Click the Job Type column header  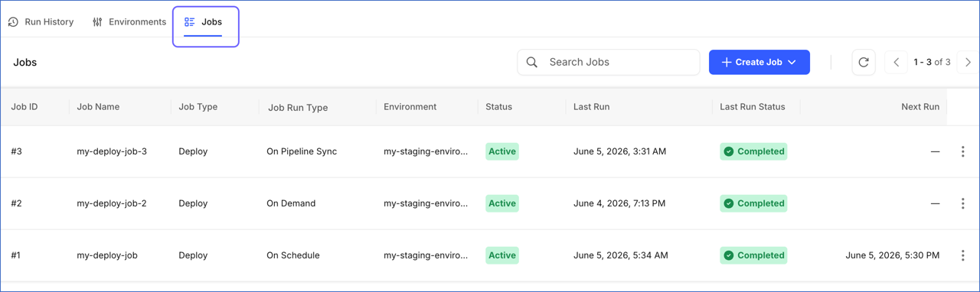[198, 107]
